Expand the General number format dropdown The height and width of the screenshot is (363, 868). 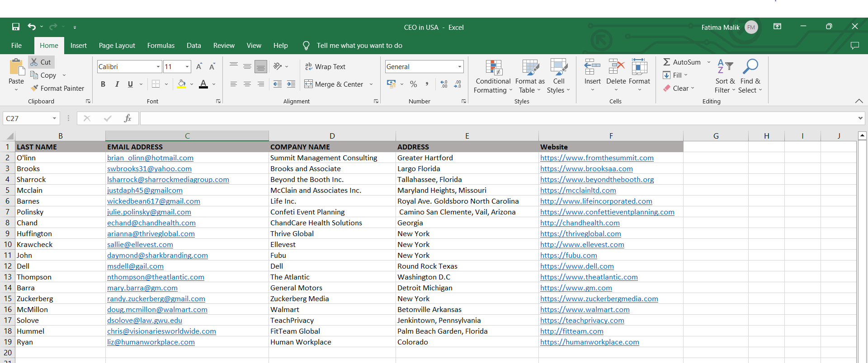[460, 67]
